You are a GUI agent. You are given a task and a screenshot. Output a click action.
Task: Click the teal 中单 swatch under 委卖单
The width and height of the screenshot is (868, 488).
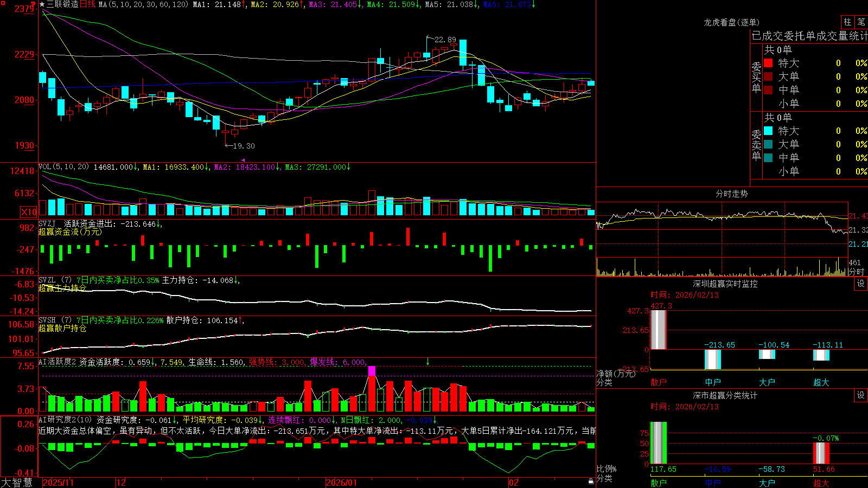(768, 158)
